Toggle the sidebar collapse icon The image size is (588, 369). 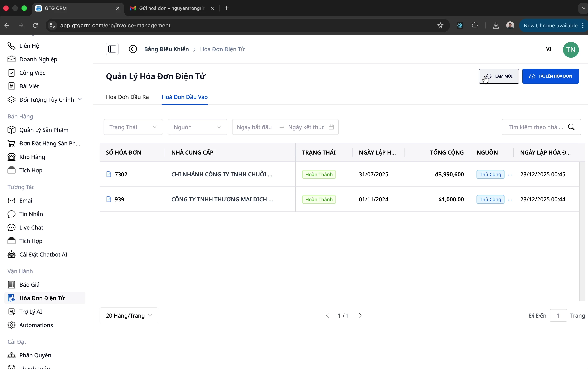112,49
